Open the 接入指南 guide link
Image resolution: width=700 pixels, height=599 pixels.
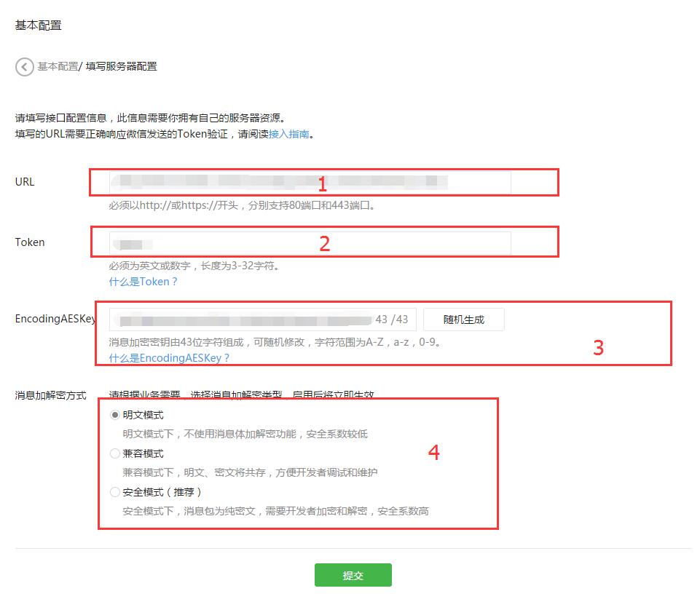click(x=289, y=134)
